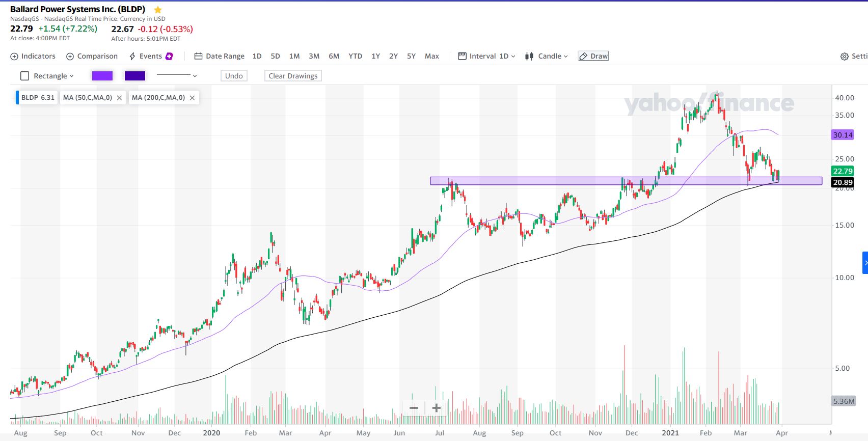Image resolution: width=868 pixels, height=441 pixels.
Task: Click the Ballard Power Systems Inc. title
Action: pyautogui.click(x=77, y=9)
